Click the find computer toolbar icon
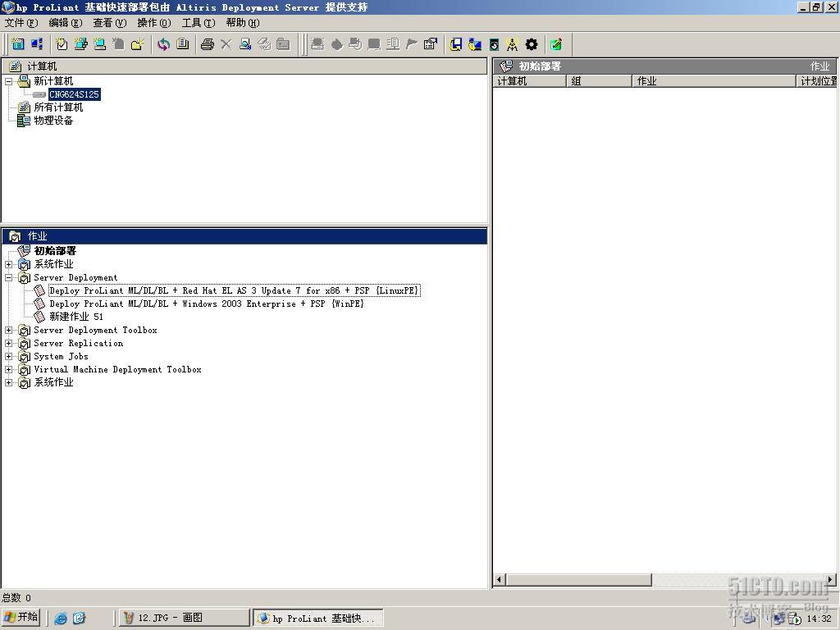Screen dimensions: 840x630 pyautogui.click(x=245, y=44)
